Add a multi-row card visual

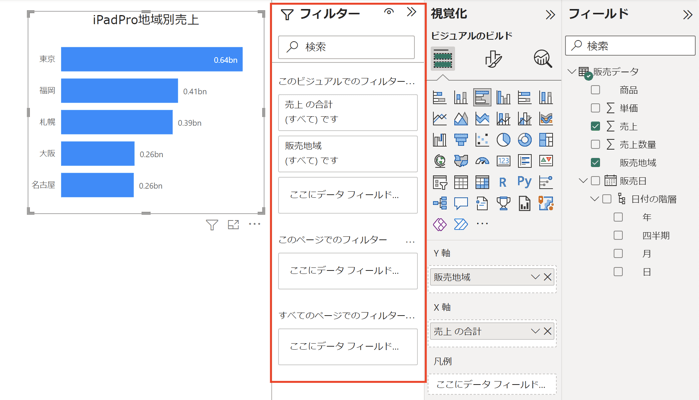pyautogui.click(x=524, y=161)
